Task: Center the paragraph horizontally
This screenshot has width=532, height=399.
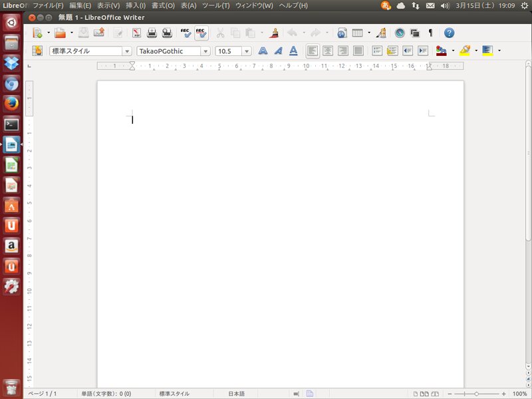Action: pos(328,51)
